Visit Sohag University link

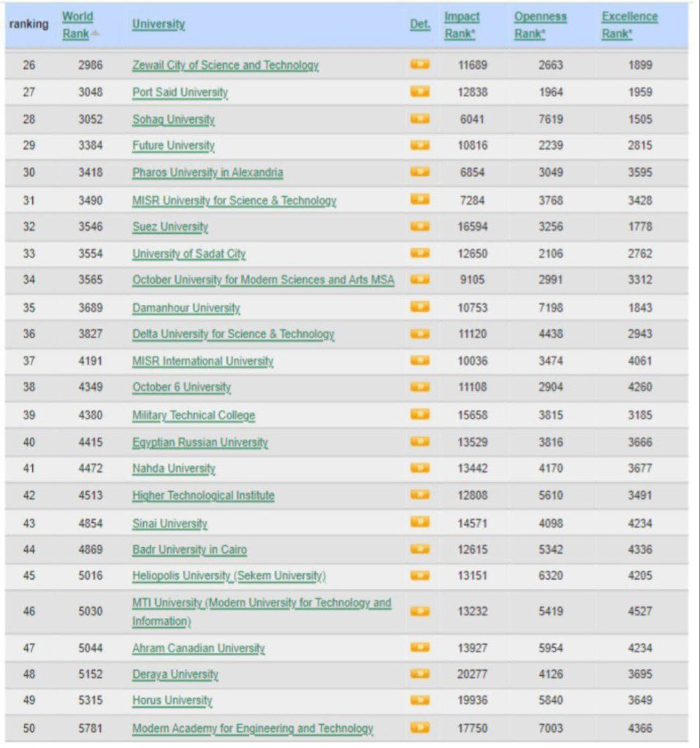pyautogui.click(x=174, y=119)
